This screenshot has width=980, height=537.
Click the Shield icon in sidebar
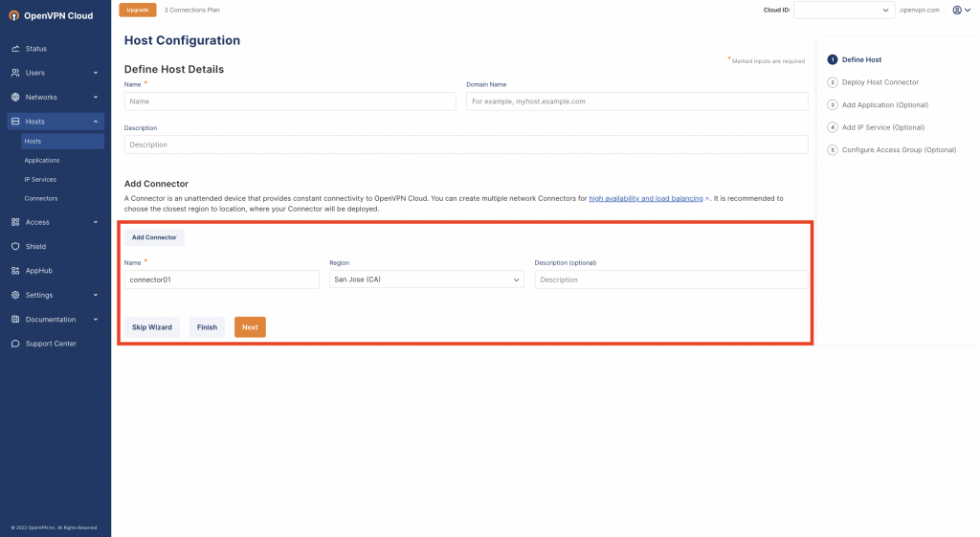(x=15, y=246)
